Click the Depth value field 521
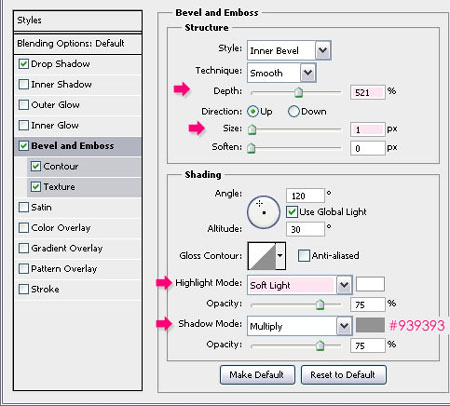Screen dimensions: 450x406 click(x=368, y=92)
